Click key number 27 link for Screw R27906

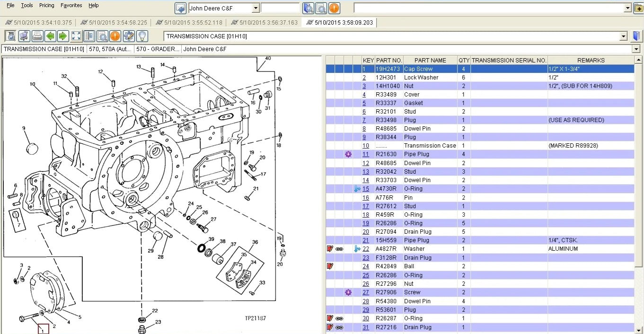(x=366, y=292)
